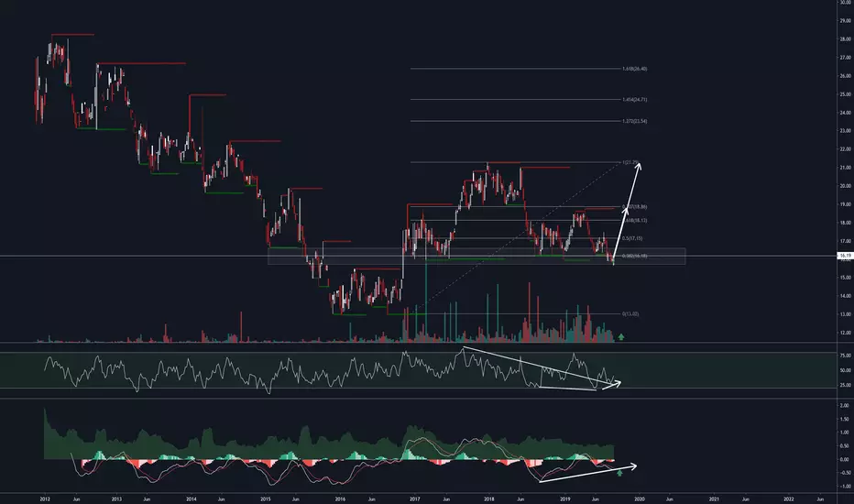This screenshot has width=854, height=504.
Task: Click 19.00 on the price axis
Action: (x=845, y=205)
